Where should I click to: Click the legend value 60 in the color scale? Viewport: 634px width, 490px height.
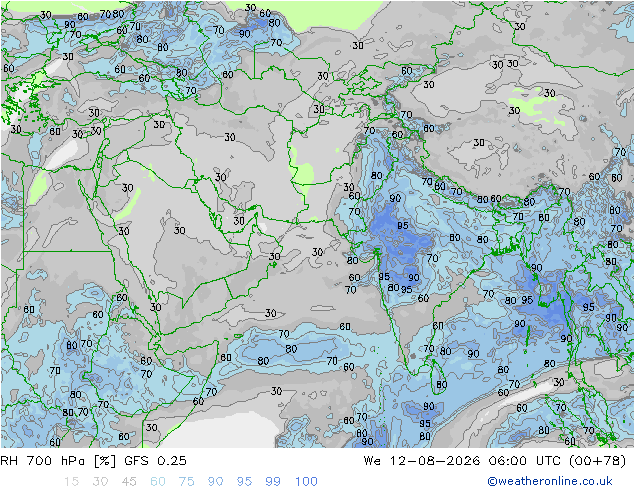point(158,482)
